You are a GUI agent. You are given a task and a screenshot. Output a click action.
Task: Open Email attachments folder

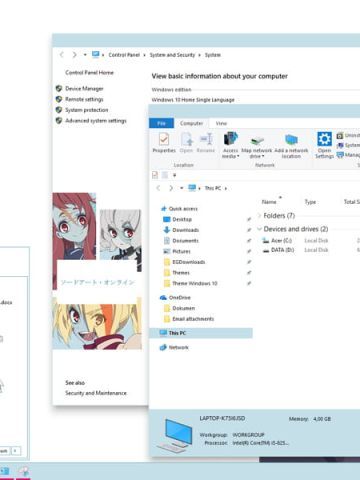pos(193,319)
